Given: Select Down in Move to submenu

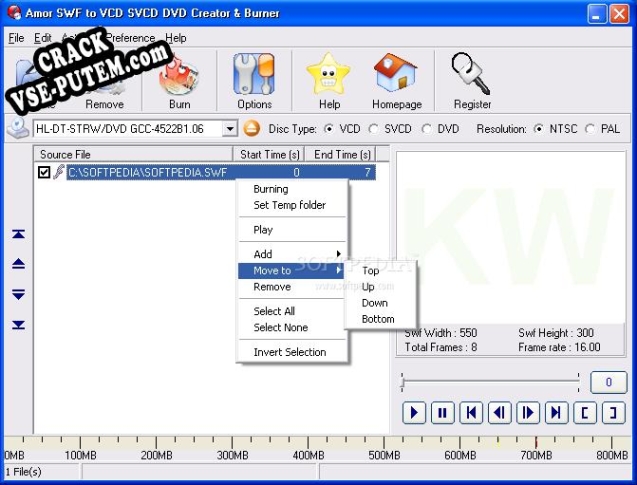Looking at the screenshot, I should click(x=379, y=303).
